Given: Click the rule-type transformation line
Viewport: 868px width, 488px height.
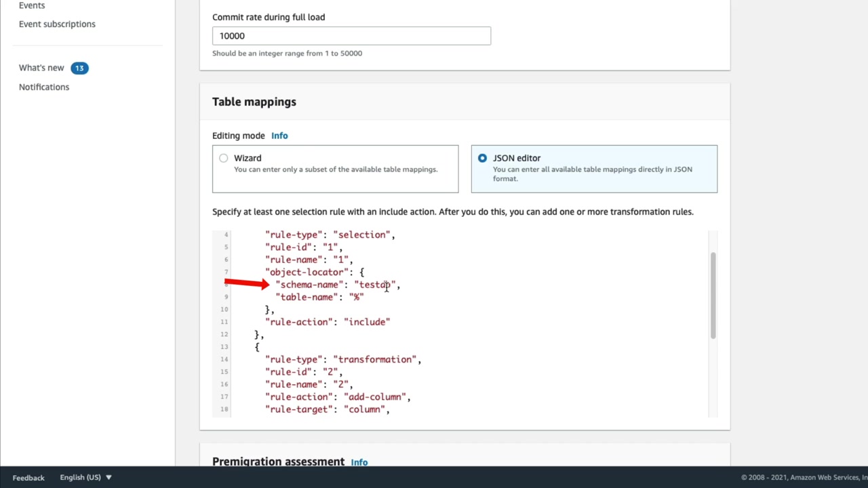Looking at the screenshot, I should 343,359.
